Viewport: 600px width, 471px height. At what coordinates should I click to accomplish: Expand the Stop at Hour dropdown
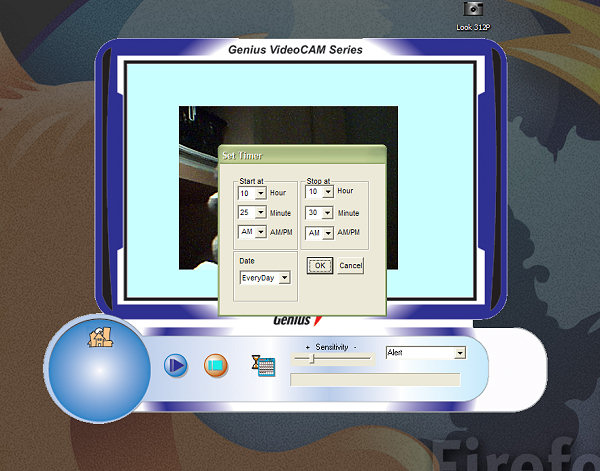tap(328, 192)
